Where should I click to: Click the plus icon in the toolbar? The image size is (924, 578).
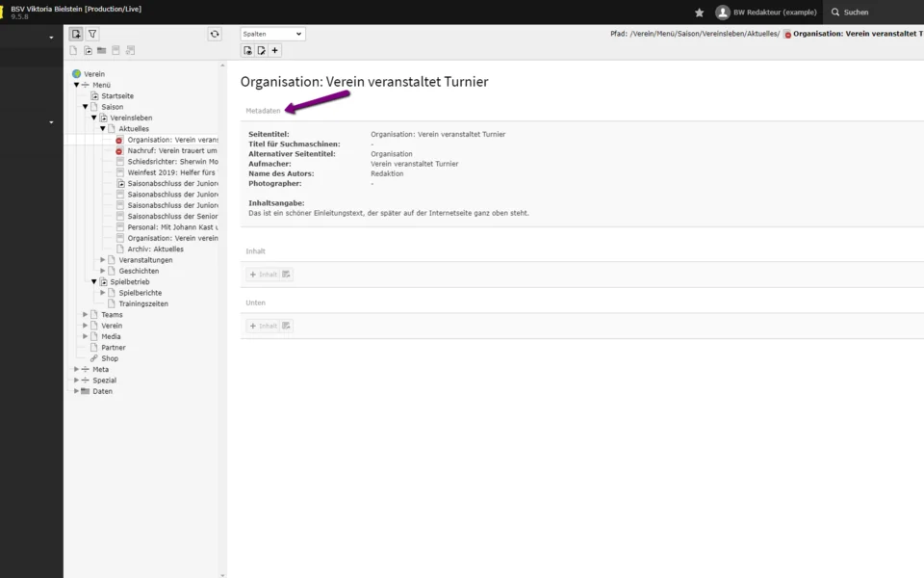pyautogui.click(x=275, y=51)
